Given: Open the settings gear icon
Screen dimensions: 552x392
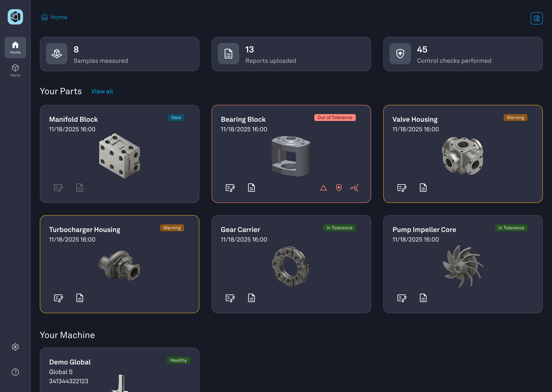Looking at the screenshot, I should coord(15,347).
